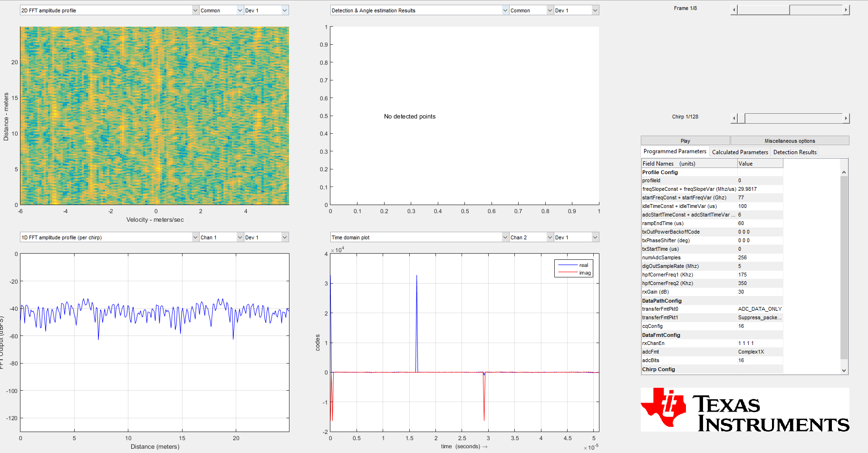Viewport: 868px width, 453px height.
Task: Select the DataFmtConfig row
Action: [x=712, y=335]
